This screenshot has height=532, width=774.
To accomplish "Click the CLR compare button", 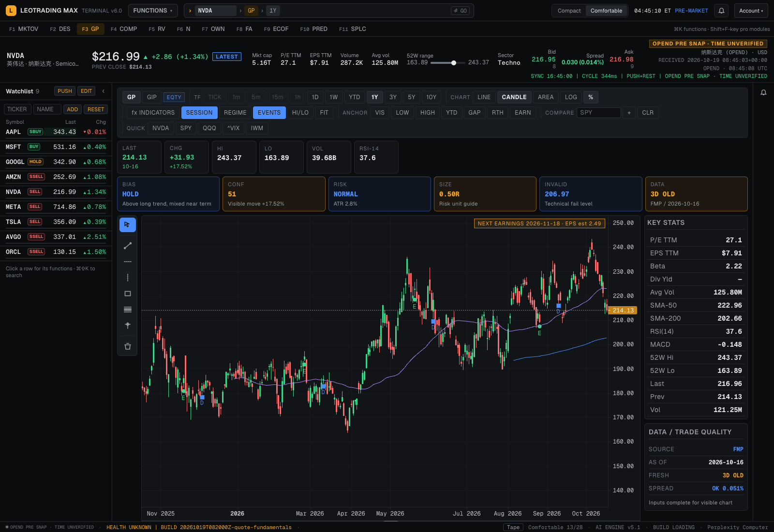I will (x=648, y=113).
